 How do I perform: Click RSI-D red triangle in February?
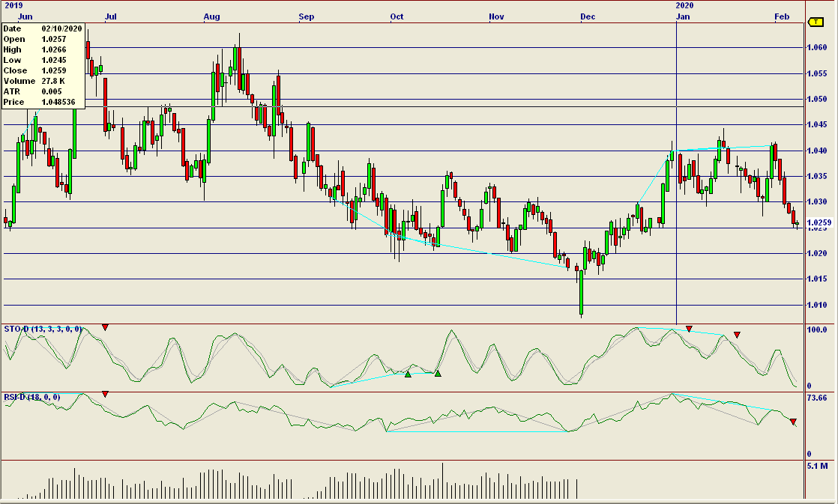(x=793, y=422)
